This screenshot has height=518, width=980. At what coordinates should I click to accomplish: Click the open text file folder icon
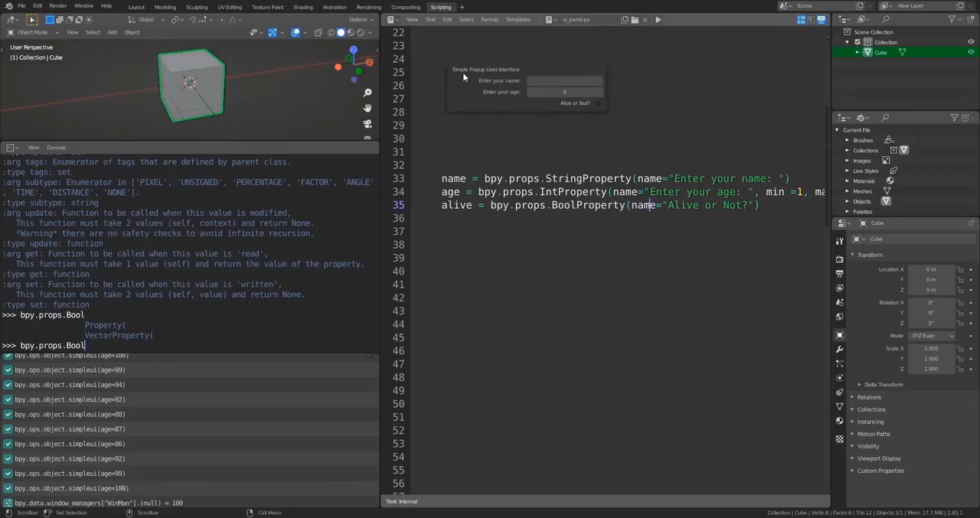pyautogui.click(x=635, y=20)
